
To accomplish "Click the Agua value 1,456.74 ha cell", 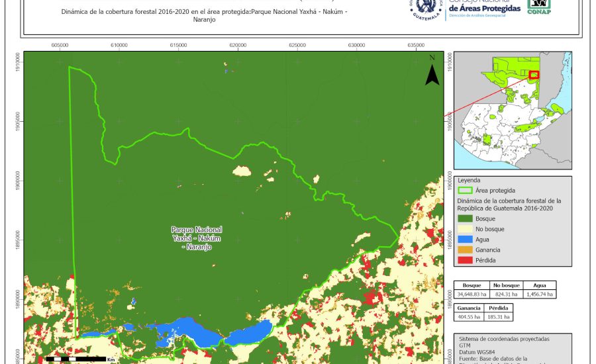I will (x=539, y=294).
